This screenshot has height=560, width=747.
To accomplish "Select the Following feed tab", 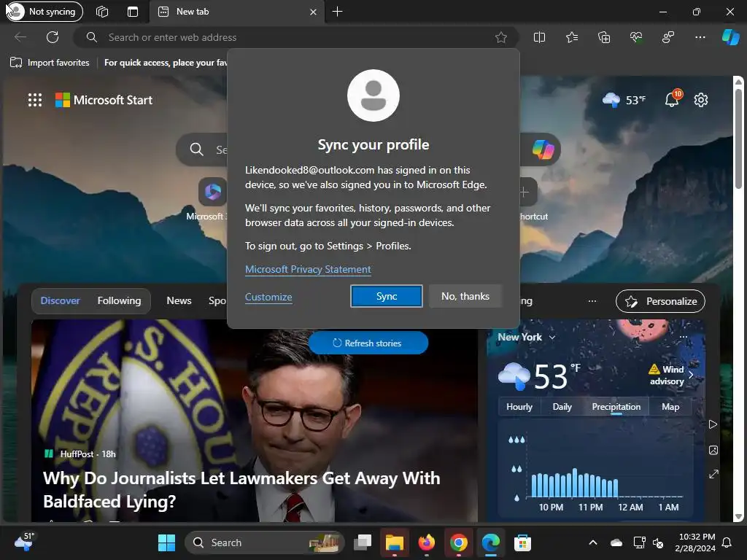I will [x=119, y=300].
